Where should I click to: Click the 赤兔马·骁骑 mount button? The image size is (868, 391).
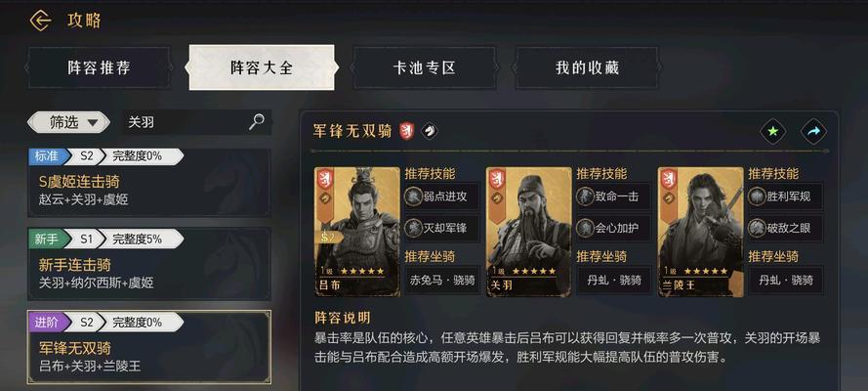click(x=442, y=281)
